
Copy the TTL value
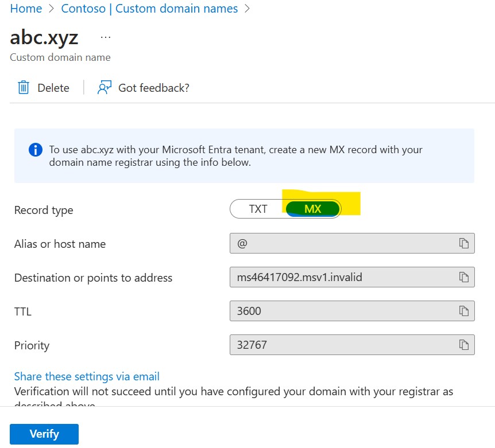(463, 311)
